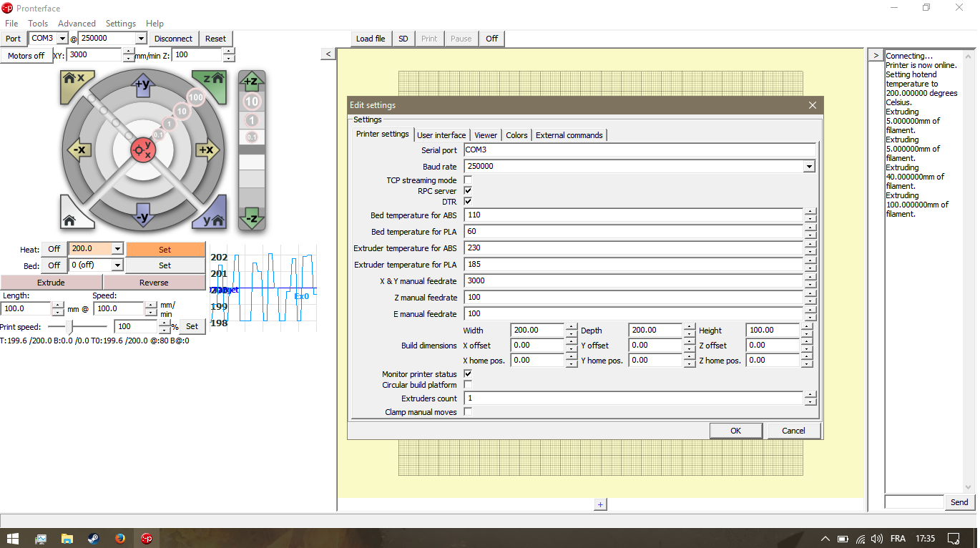Open the Windows Start menu

pyautogui.click(x=13, y=538)
